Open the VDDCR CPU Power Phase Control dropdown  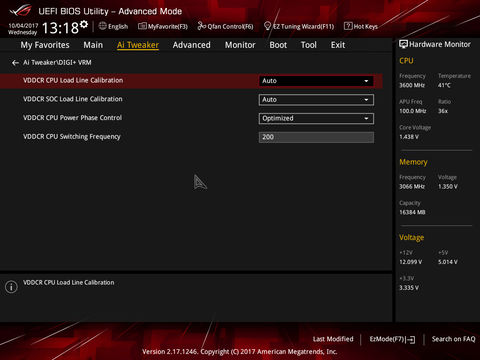[x=316, y=118]
